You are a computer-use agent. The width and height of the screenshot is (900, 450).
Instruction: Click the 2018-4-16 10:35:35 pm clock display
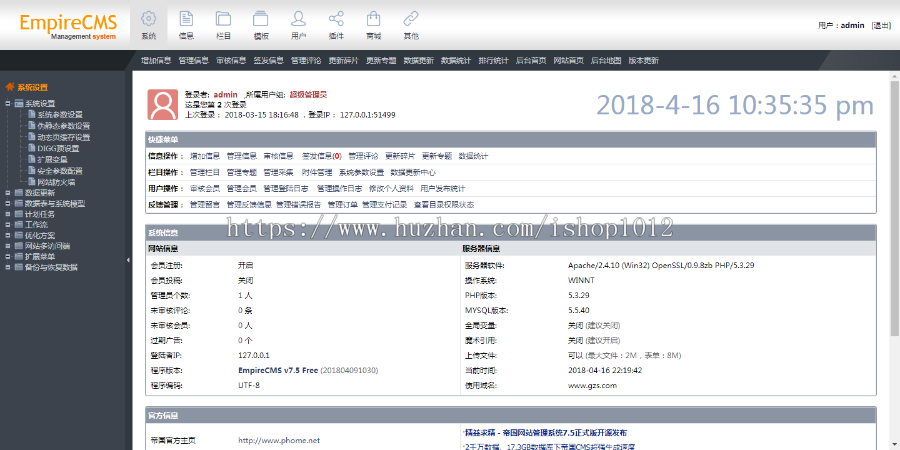tap(735, 106)
